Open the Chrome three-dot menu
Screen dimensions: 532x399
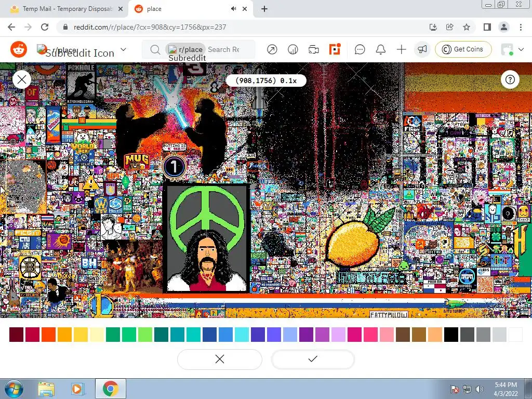click(x=521, y=27)
